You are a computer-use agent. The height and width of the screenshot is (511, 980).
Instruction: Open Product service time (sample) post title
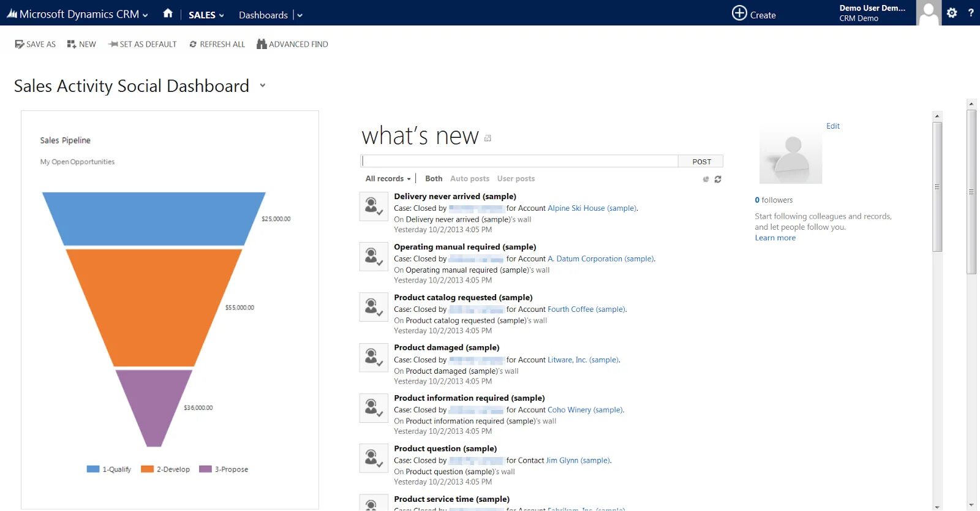tap(451, 499)
